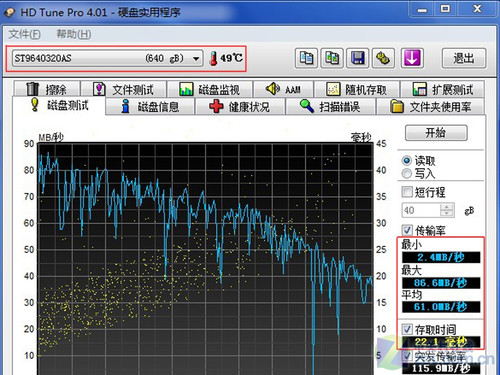Select the 写入 (write) radio button

407,173
